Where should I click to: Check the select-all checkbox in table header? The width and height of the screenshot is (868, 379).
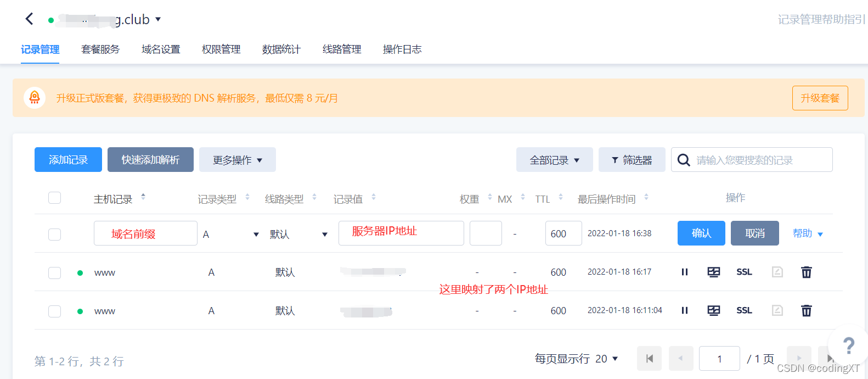pyautogui.click(x=54, y=198)
